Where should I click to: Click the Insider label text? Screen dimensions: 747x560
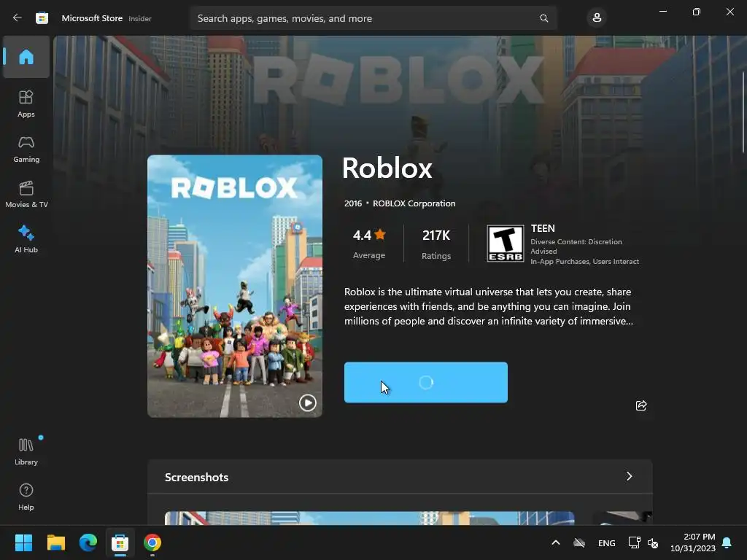pos(140,18)
